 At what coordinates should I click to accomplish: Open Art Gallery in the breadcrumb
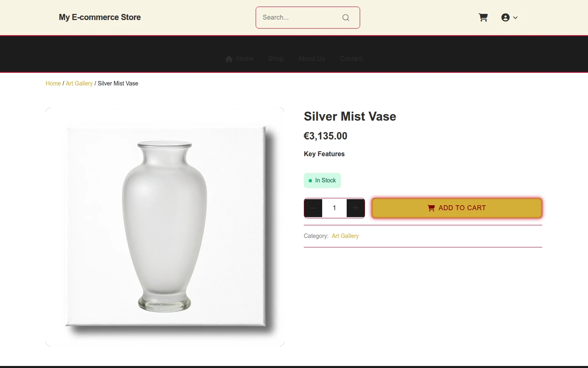(79, 83)
